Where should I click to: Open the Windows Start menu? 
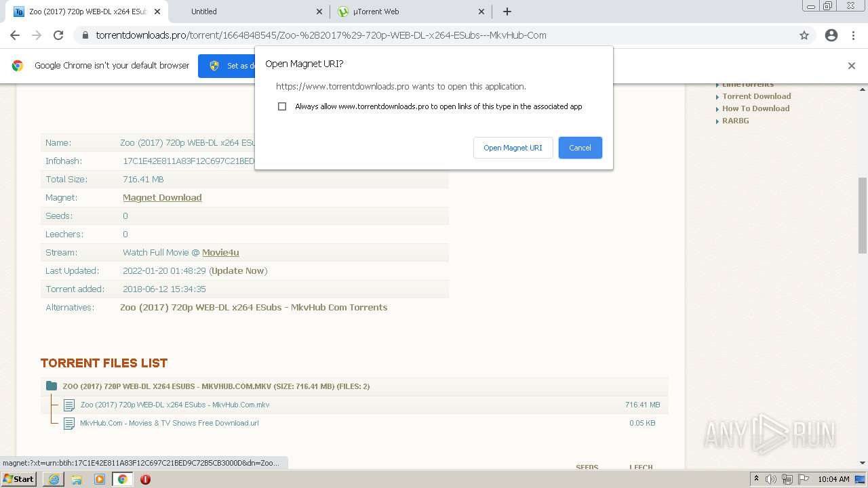[x=19, y=479]
